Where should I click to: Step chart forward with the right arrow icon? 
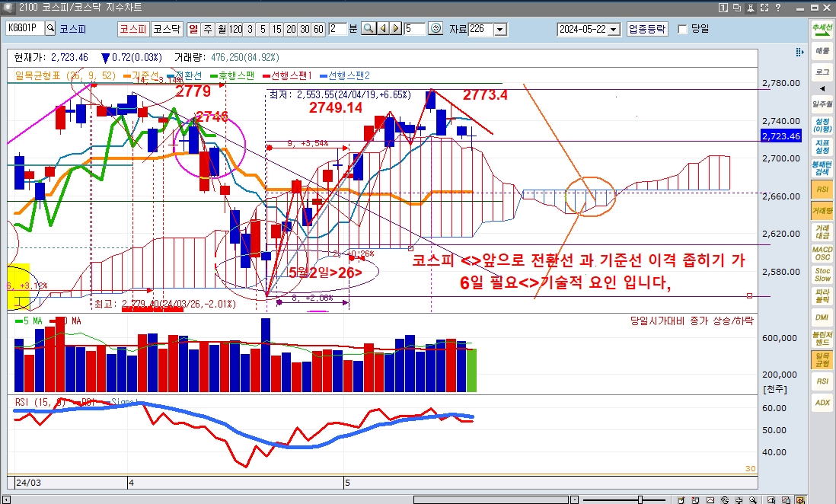396,28
